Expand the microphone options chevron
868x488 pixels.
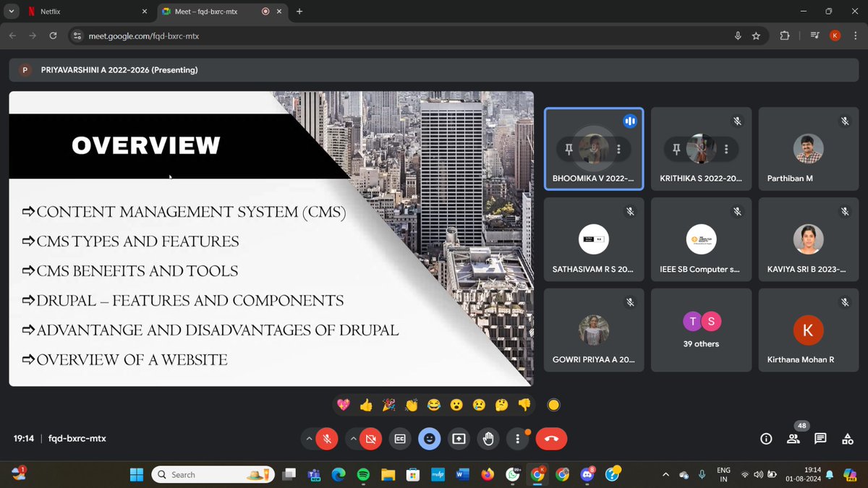(309, 438)
